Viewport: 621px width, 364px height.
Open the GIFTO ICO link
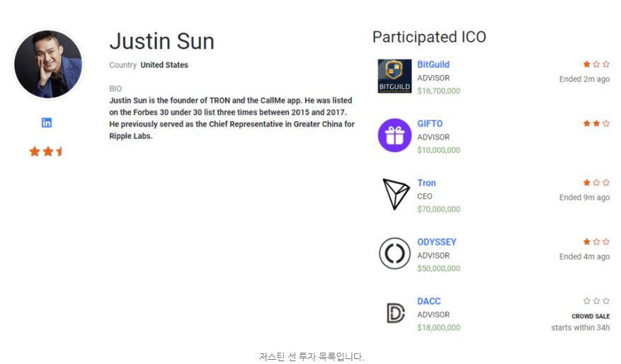(430, 124)
